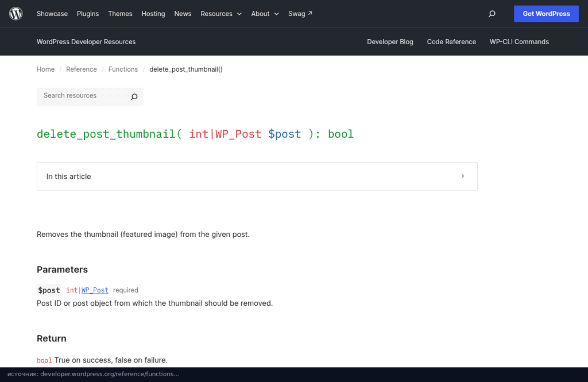Open the Hosting menu item
This screenshot has width=588, height=382.
point(153,14)
